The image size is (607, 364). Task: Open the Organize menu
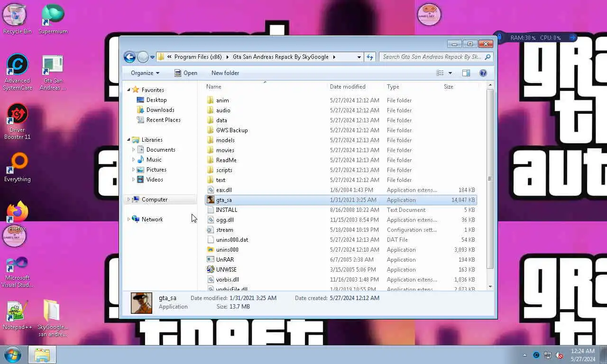click(x=145, y=73)
